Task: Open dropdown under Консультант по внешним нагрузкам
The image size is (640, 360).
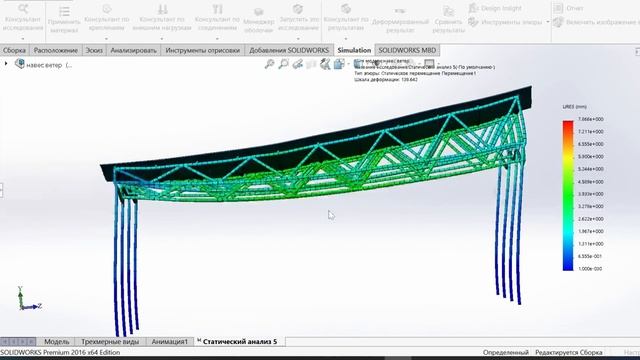Action: 162,38
